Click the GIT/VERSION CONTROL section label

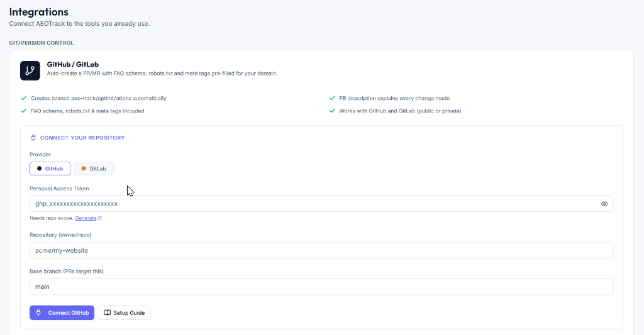(x=41, y=43)
